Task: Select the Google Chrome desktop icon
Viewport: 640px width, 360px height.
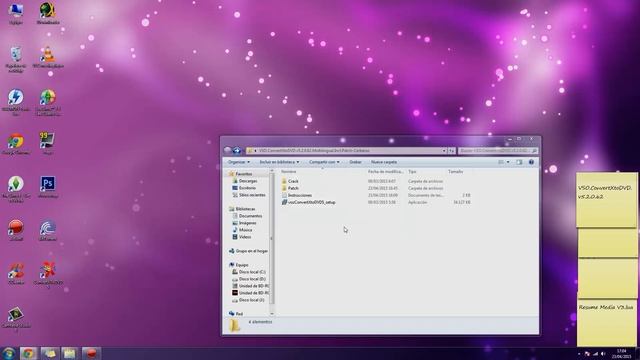Action: [x=16, y=144]
